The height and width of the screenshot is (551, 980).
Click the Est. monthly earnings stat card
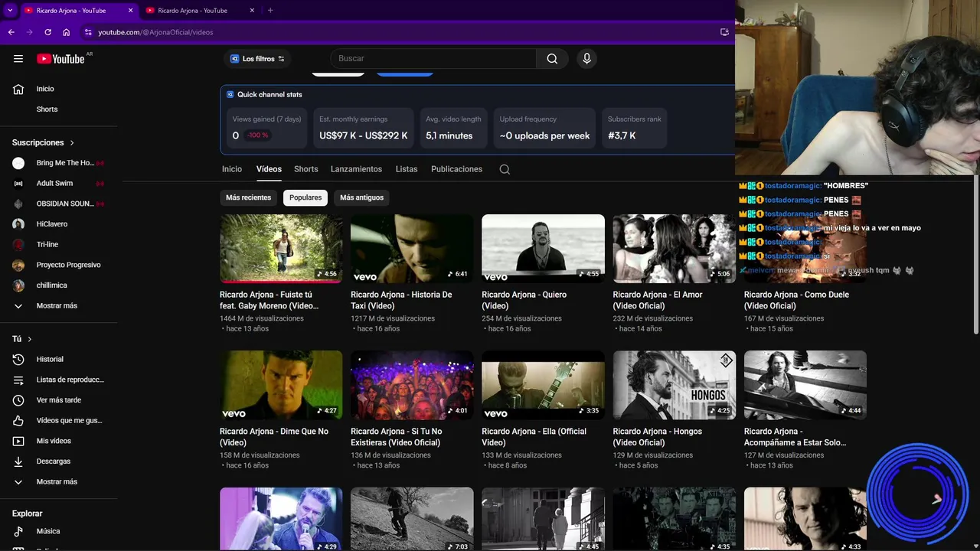(364, 127)
